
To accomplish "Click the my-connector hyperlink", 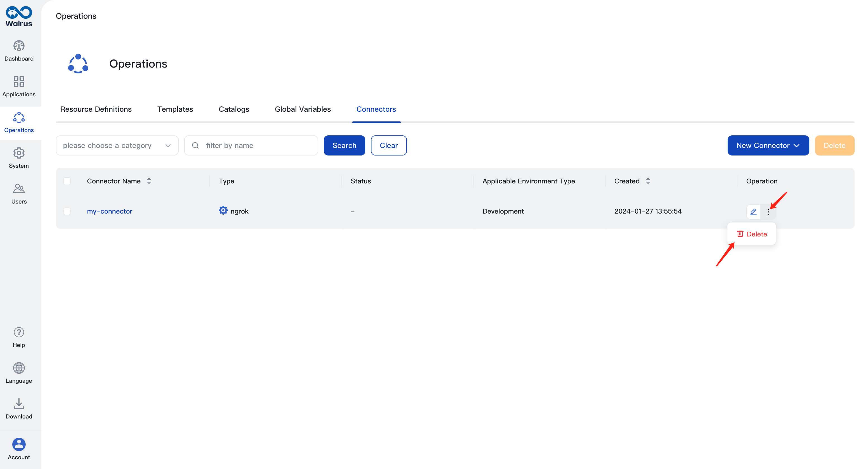I will (x=109, y=211).
